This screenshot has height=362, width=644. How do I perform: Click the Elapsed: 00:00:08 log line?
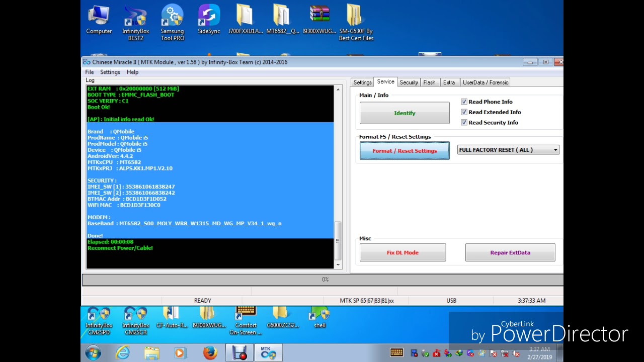coord(110,242)
